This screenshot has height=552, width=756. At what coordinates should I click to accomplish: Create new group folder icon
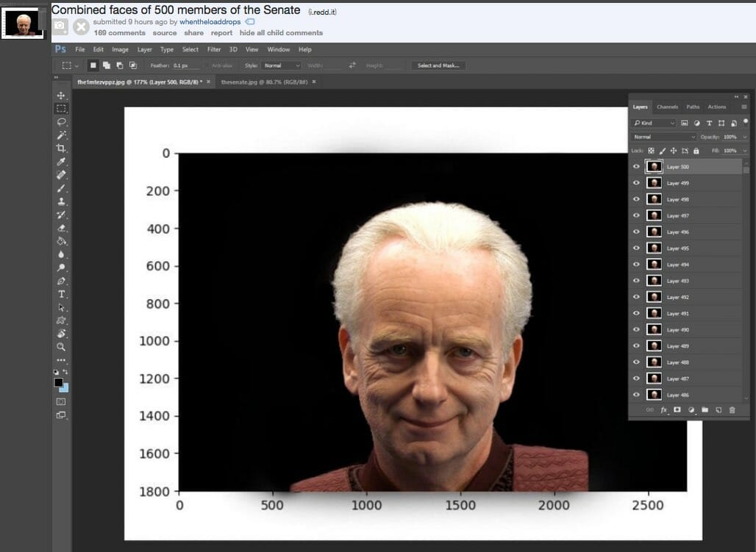point(705,410)
